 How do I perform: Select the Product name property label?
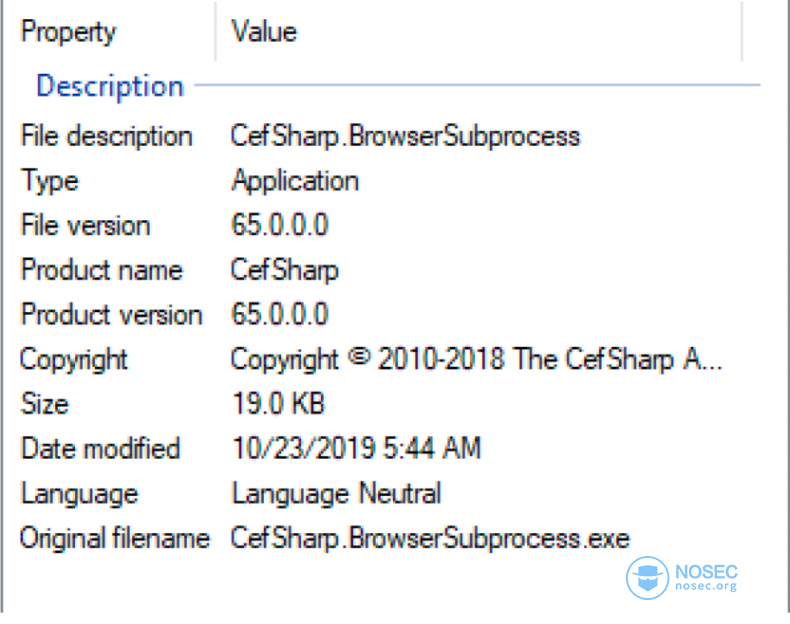[101, 269]
